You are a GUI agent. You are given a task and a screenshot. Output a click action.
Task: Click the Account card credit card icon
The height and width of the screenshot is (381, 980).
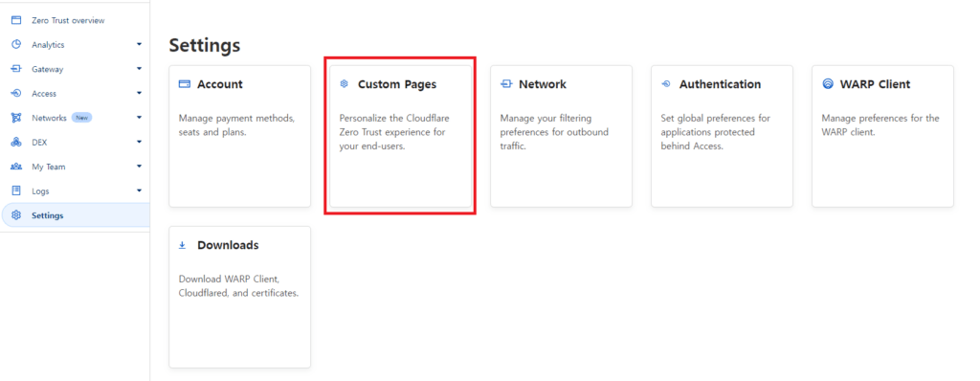pyautogui.click(x=185, y=84)
